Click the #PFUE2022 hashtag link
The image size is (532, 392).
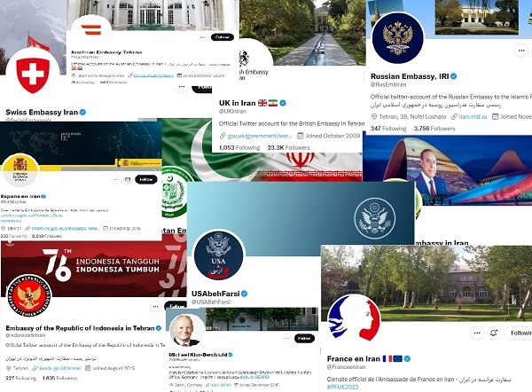(x=342, y=387)
